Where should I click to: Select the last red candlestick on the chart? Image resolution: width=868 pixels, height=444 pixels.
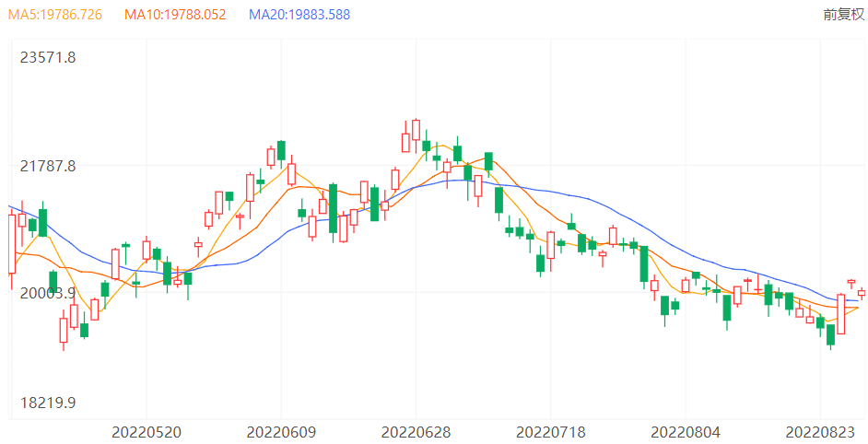coord(862,294)
